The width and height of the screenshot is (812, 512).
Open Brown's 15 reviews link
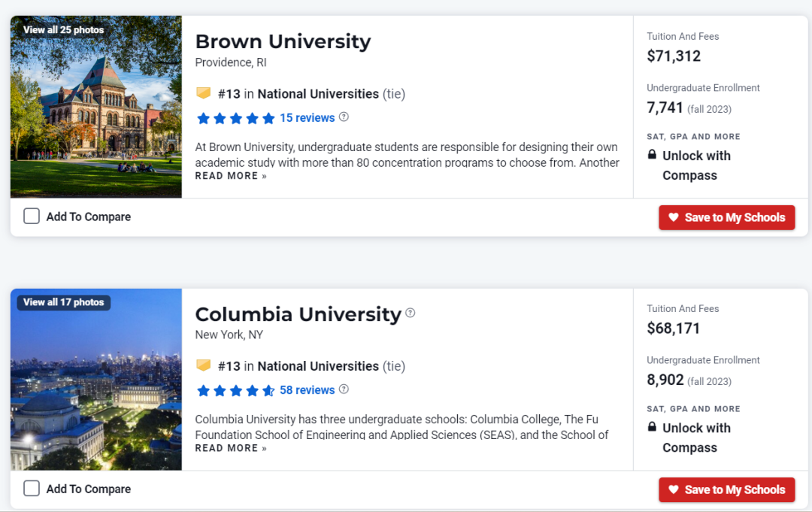[307, 118]
